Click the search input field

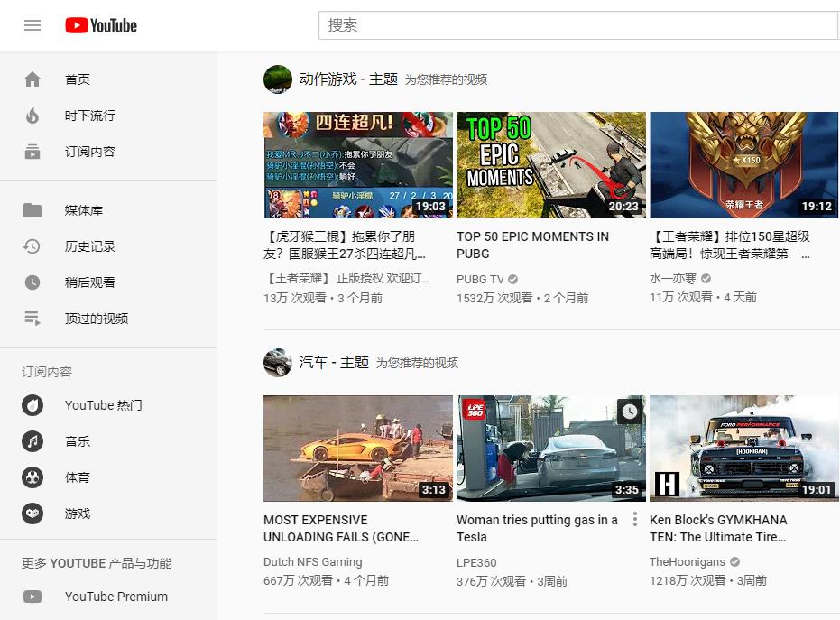pyautogui.click(x=577, y=25)
